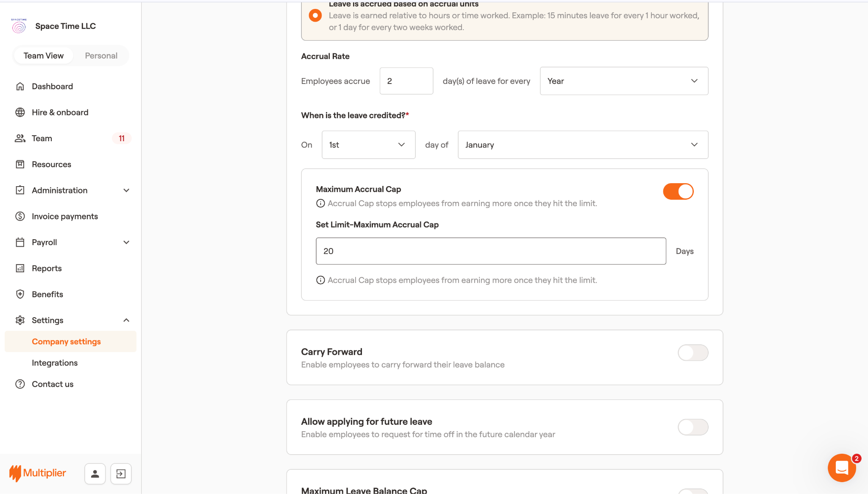The width and height of the screenshot is (868, 494).
Task: Open the Year accrual period dropdown
Action: click(623, 81)
